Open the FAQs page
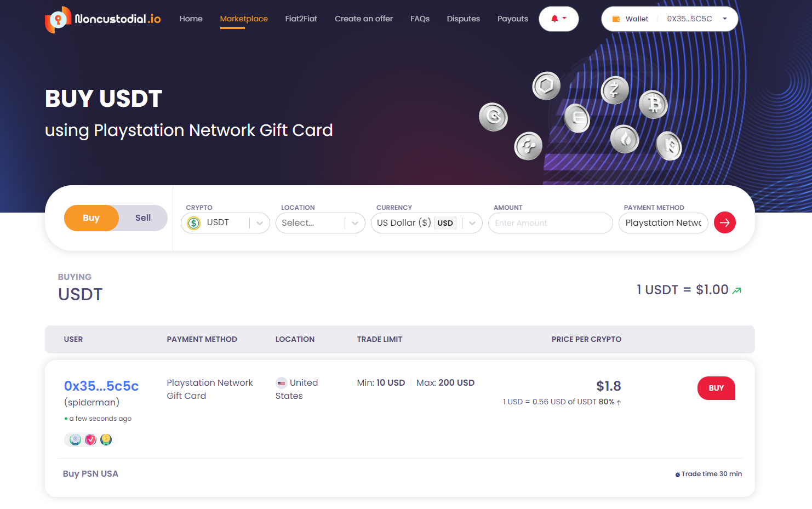The image size is (812, 509). tap(420, 19)
